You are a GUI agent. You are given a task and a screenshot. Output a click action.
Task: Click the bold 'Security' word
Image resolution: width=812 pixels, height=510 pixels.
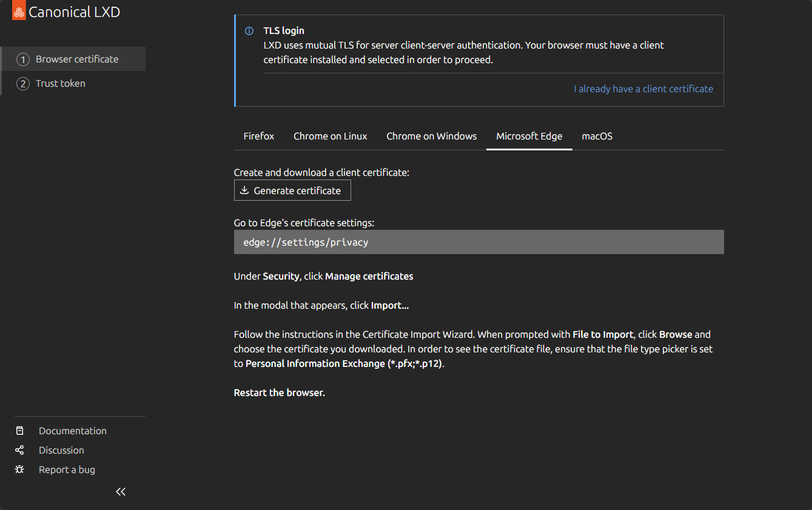tap(281, 276)
